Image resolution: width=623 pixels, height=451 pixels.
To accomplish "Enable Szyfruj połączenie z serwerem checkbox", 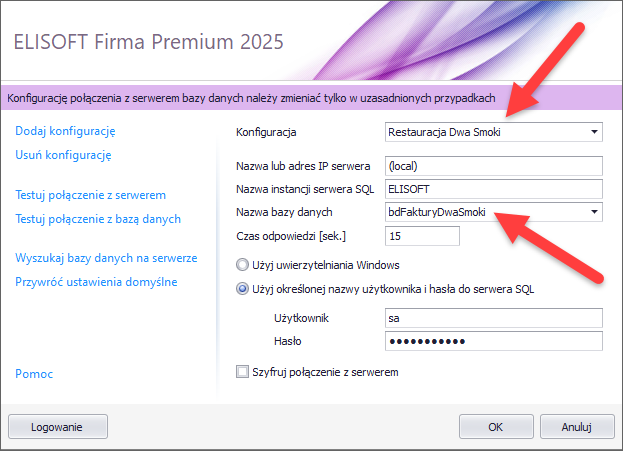I will coord(242,372).
